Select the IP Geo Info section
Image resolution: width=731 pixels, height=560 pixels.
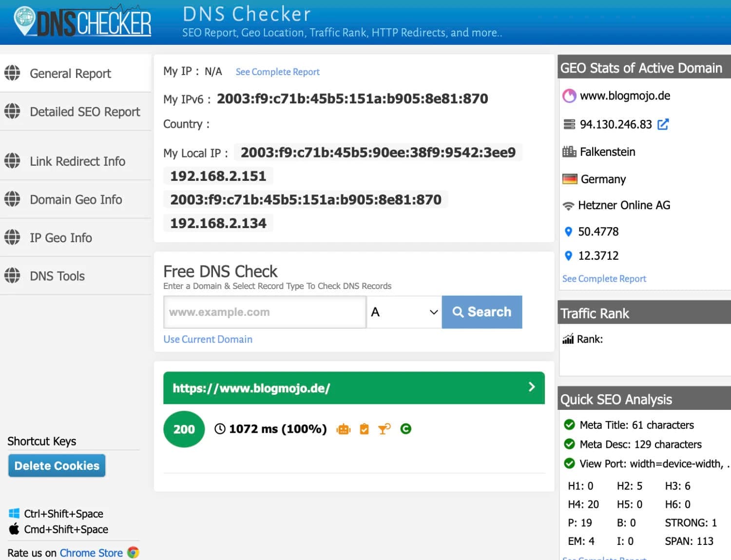[x=60, y=238]
